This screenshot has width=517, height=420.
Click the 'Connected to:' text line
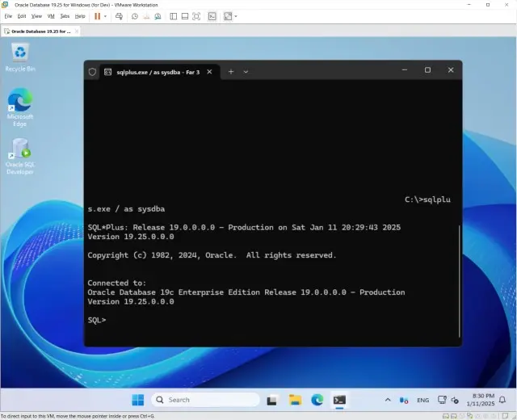click(116, 283)
